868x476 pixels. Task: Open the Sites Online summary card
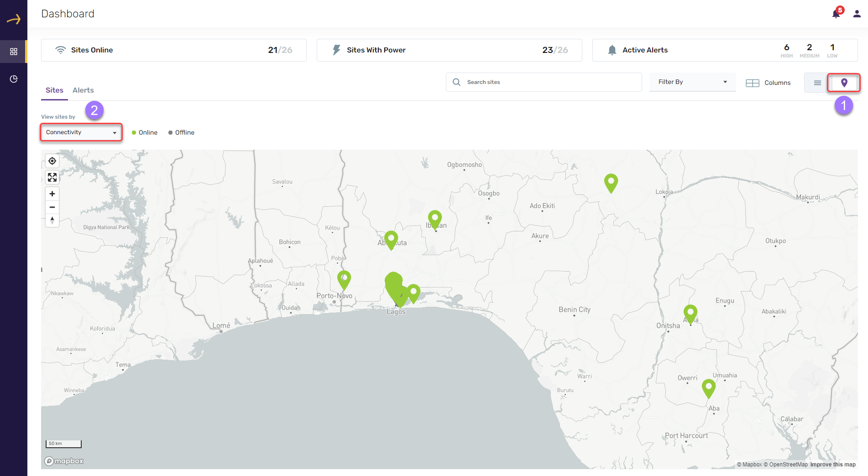(173, 50)
